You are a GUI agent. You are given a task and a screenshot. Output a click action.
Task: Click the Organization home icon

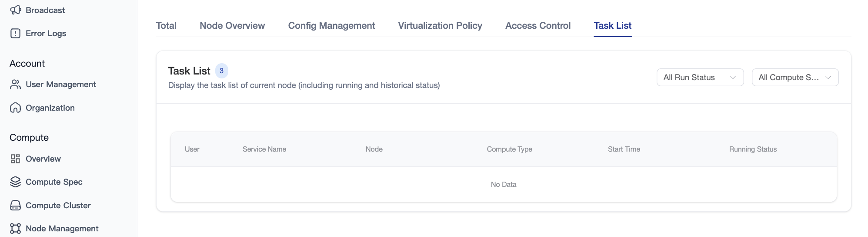(x=15, y=108)
